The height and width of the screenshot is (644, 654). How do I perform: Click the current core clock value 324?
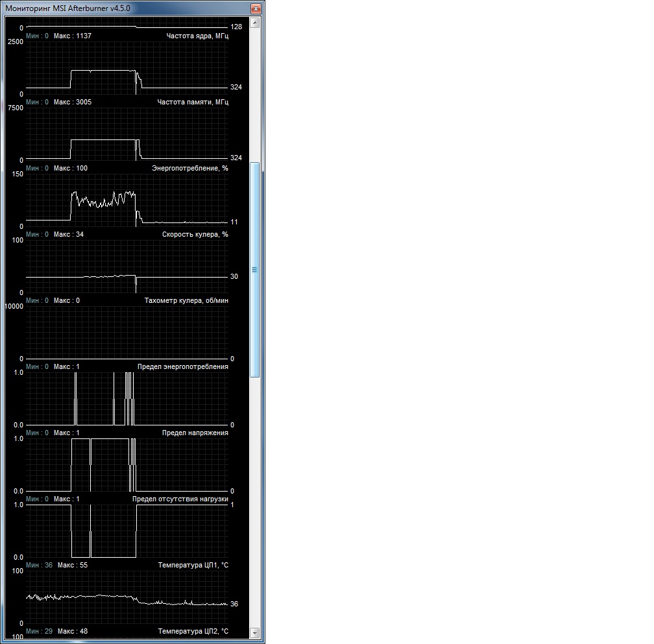(x=236, y=87)
